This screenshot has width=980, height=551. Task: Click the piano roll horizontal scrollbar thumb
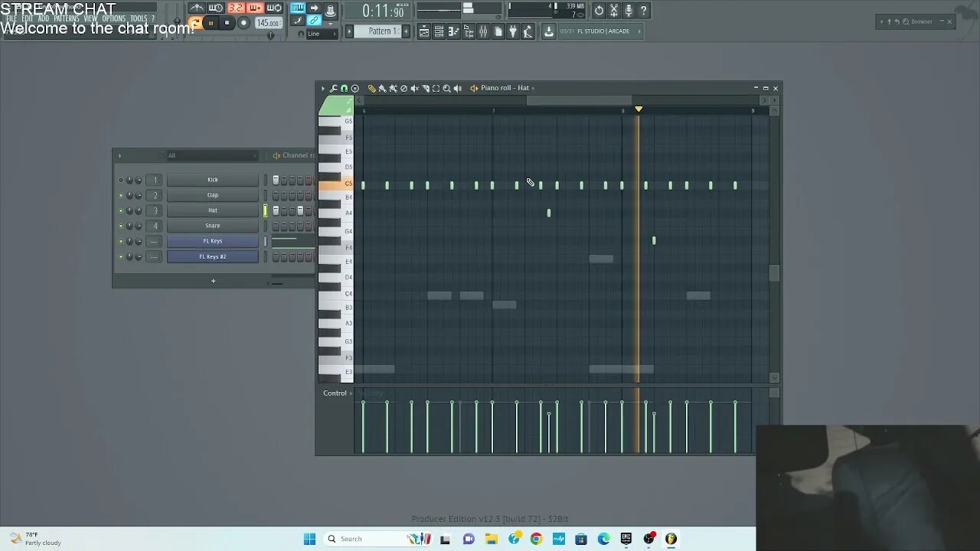coord(579,100)
